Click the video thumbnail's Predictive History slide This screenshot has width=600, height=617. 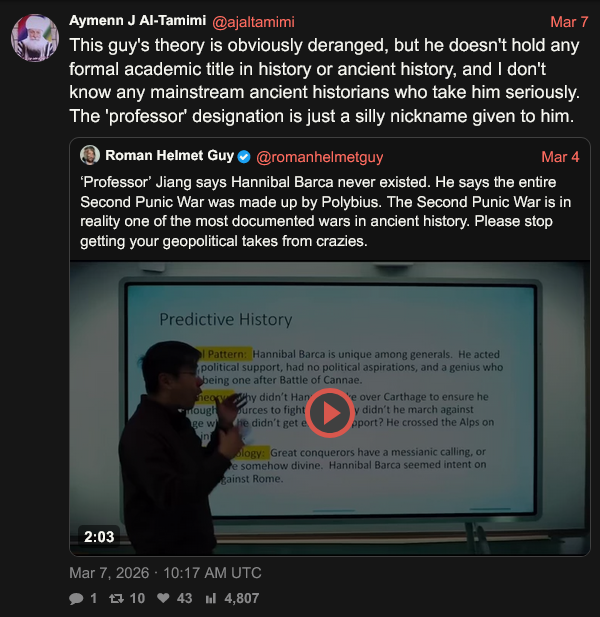pyautogui.click(x=330, y=397)
